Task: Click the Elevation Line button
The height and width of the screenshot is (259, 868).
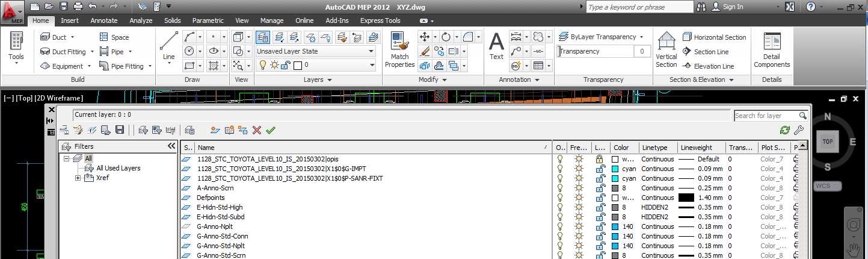Action: [x=709, y=66]
